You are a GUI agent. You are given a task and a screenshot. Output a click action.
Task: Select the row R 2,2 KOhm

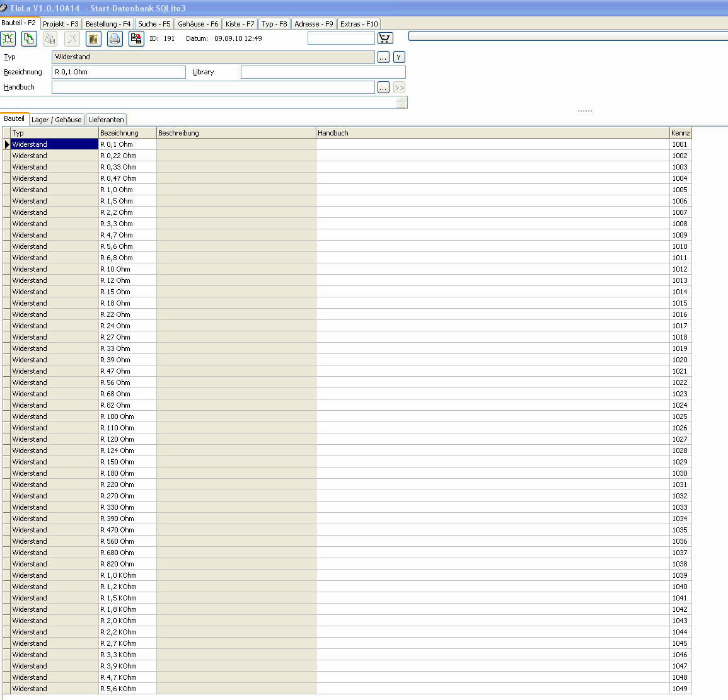tap(347, 632)
